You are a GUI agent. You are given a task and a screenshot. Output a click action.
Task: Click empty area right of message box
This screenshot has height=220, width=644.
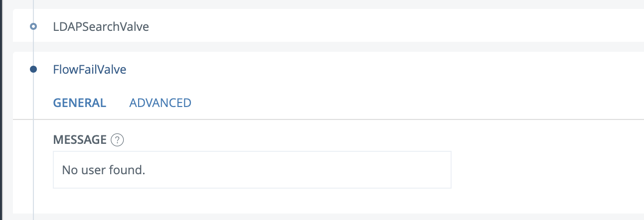click(546, 170)
